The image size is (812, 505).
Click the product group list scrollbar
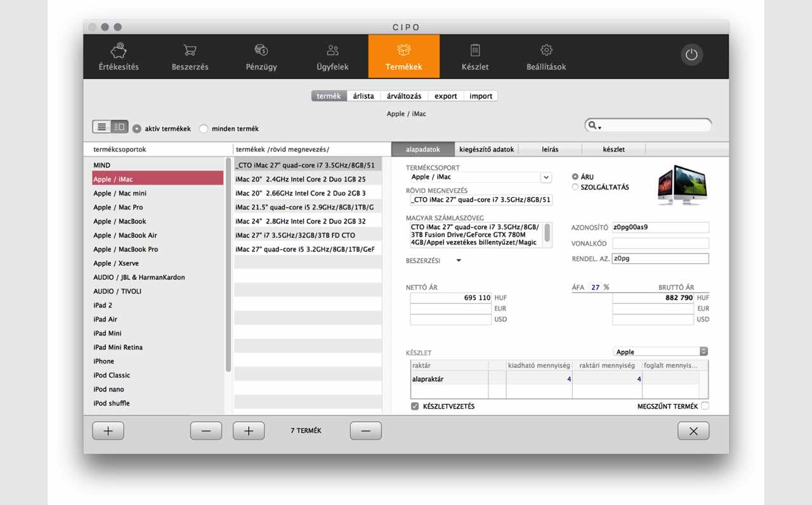pyautogui.click(x=228, y=266)
